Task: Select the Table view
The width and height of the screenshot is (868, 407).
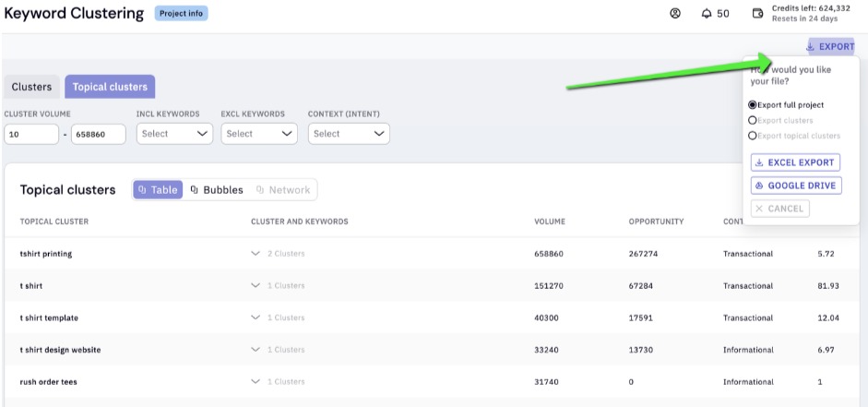Action: point(158,190)
